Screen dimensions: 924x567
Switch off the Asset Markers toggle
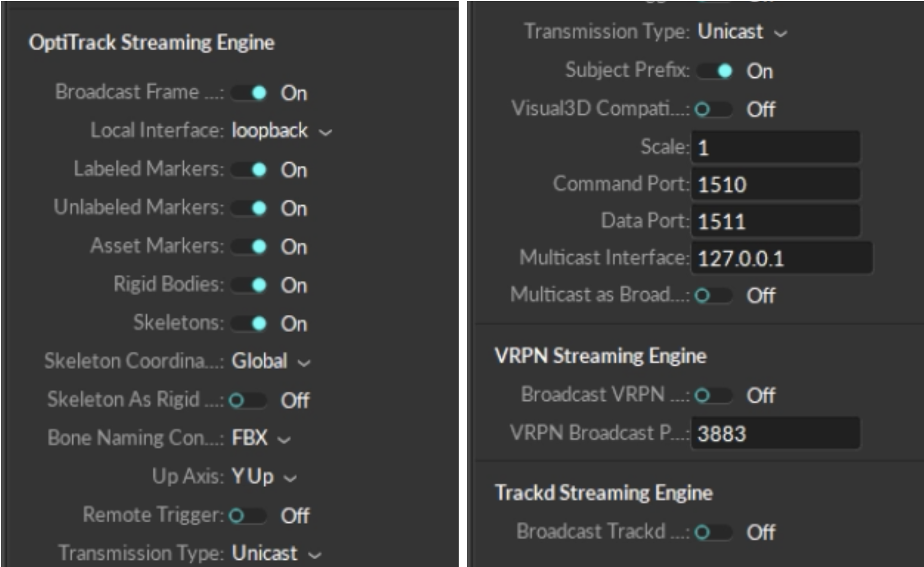pyautogui.click(x=249, y=247)
